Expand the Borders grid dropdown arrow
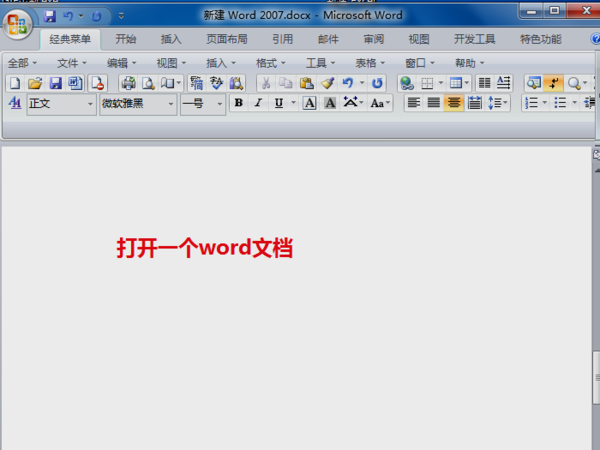The width and height of the screenshot is (600, 450). coord(441,83)
